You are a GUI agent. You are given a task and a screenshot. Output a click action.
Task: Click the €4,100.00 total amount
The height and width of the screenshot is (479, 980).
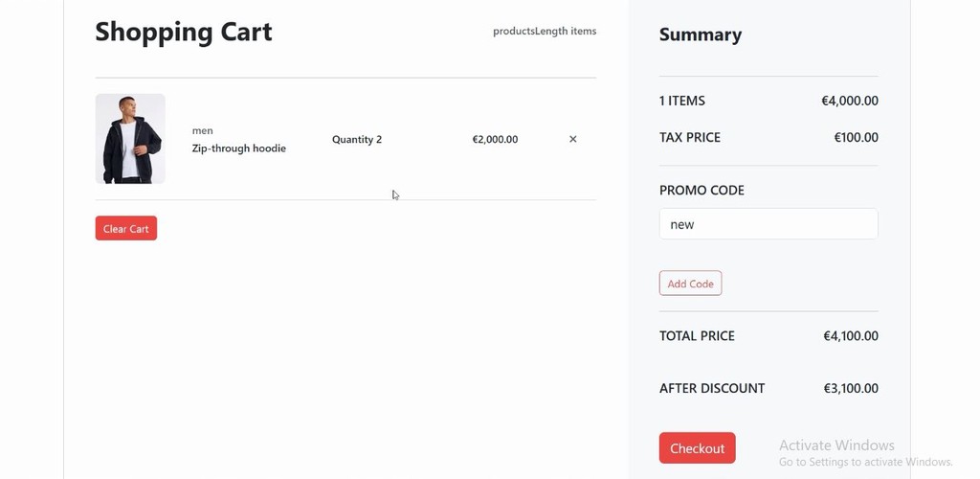click(851, 336)
